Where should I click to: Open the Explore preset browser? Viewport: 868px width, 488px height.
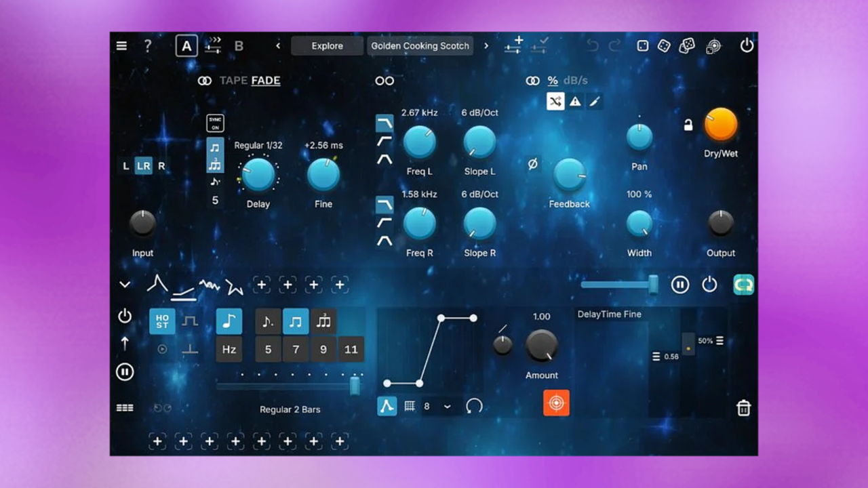[x=327, y=45]
